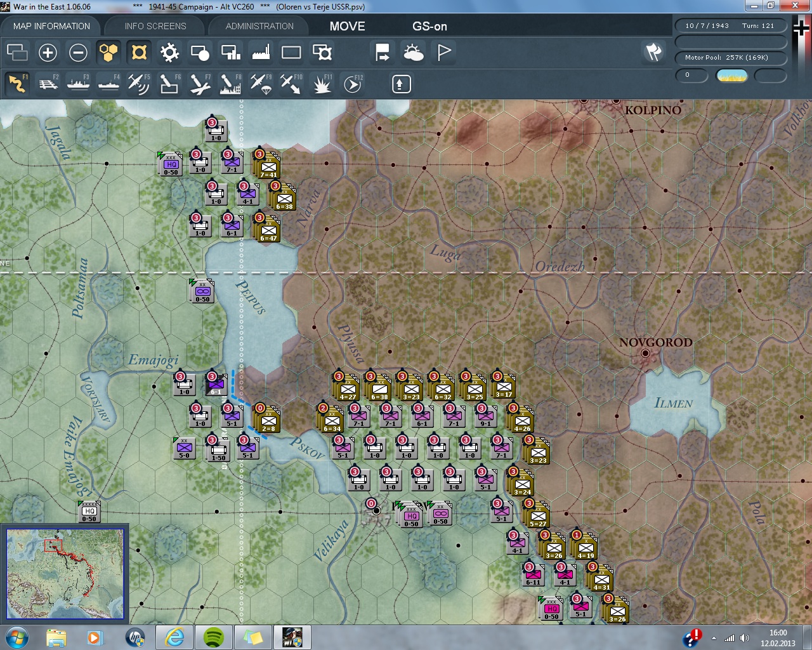
Task: Click the Novgorod city marker
Action: coord(645,353)
